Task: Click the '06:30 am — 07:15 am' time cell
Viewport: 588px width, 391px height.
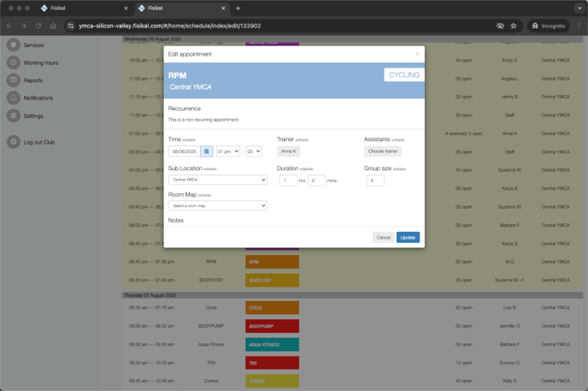Action: (x=151, y=308)
